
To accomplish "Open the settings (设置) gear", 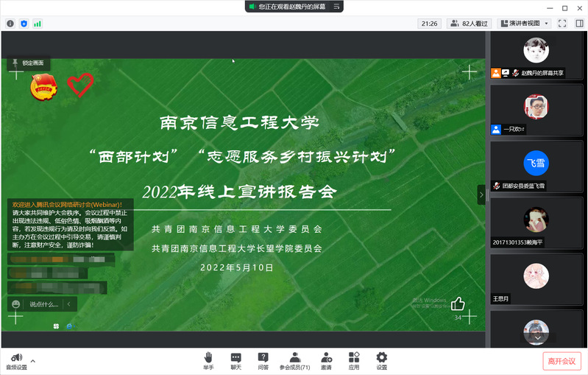I will [x=381, y=360].
